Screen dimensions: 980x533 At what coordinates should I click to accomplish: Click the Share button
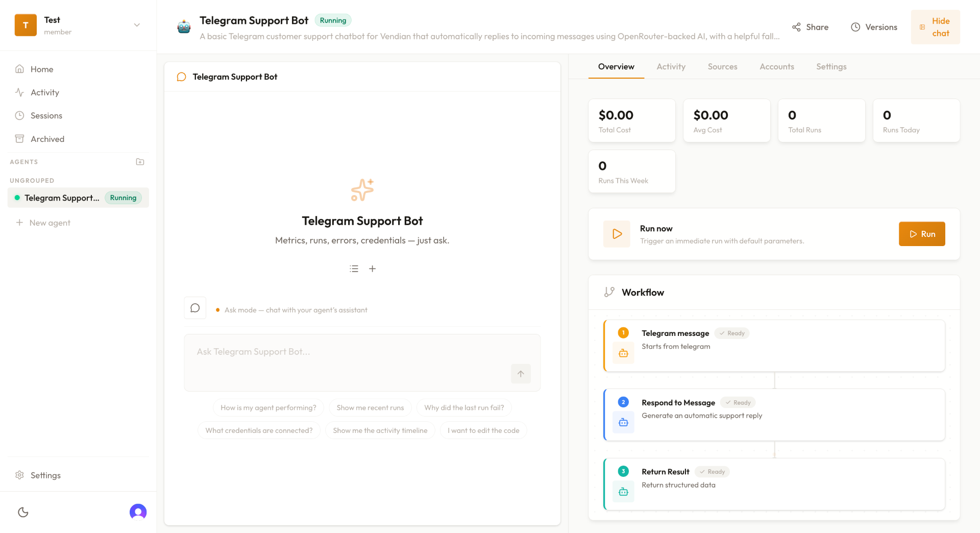[x=810, y=27]
